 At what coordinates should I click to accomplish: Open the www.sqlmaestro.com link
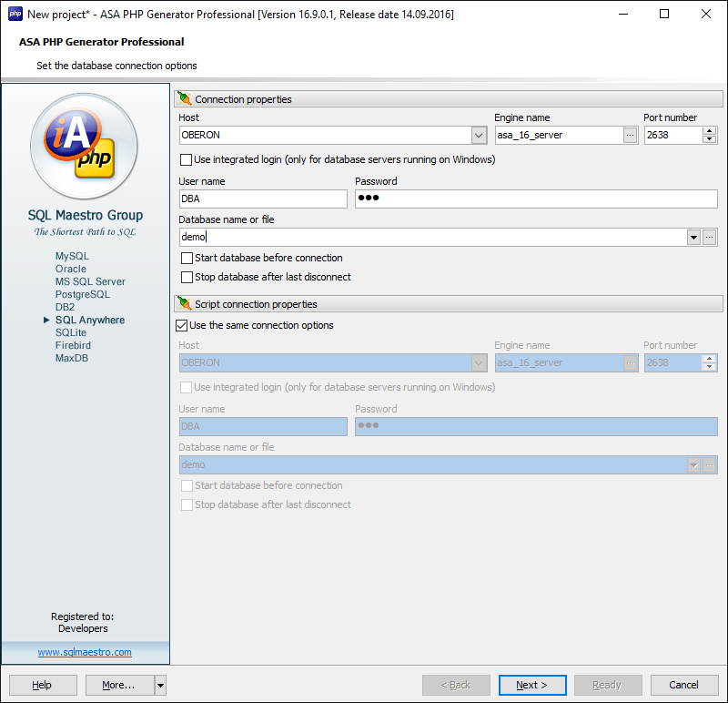point(84,651)
